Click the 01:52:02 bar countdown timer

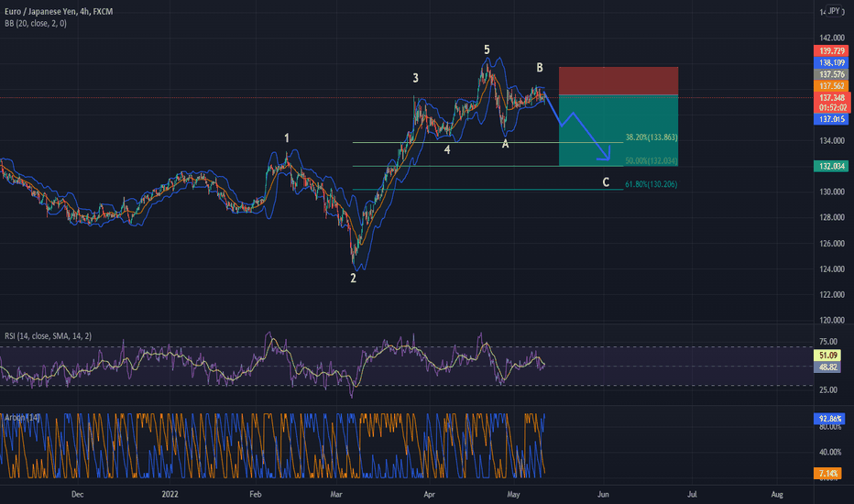click(831, 108)
